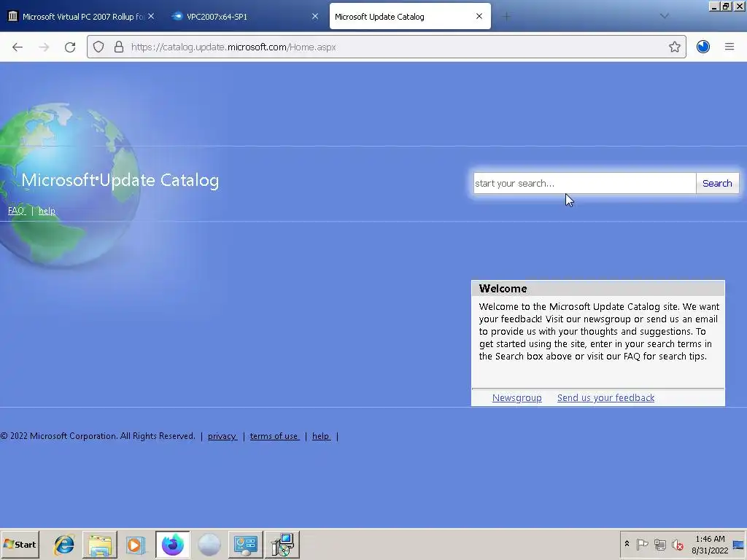Screen dimensions: 747x560
Task: Click Send us your feedback link
Action: pyautogui.click(x=605, y=397)
